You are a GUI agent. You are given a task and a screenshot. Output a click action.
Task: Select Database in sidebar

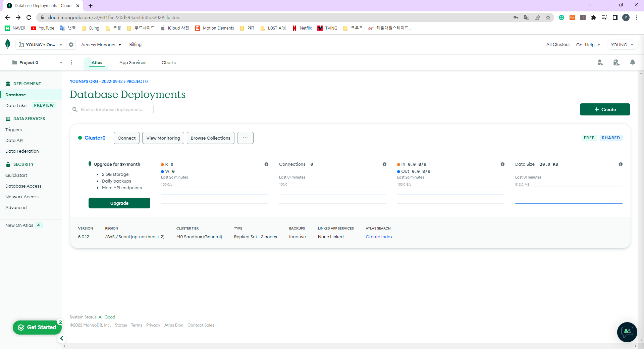(31, 95)
